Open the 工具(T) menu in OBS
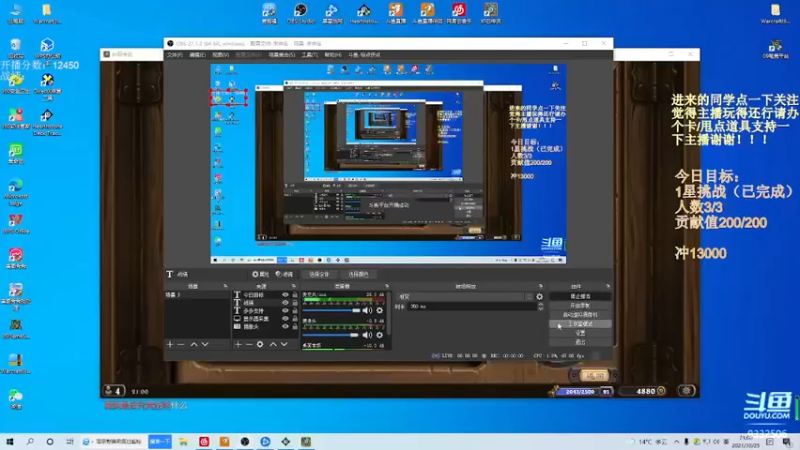This screenshot has width=800, height=450. [309, 55]
